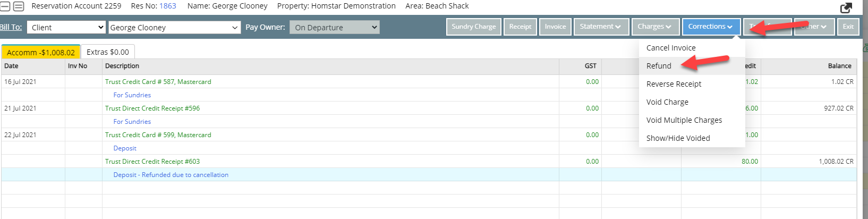Select Reverse Receipt menu option
Screen dimensions: 868x219
click(x=674, y=84)
